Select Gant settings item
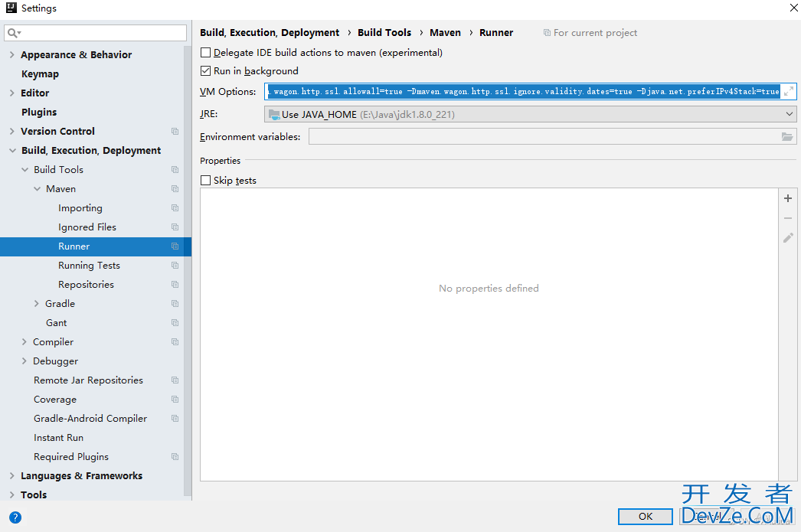 (56, 323)
